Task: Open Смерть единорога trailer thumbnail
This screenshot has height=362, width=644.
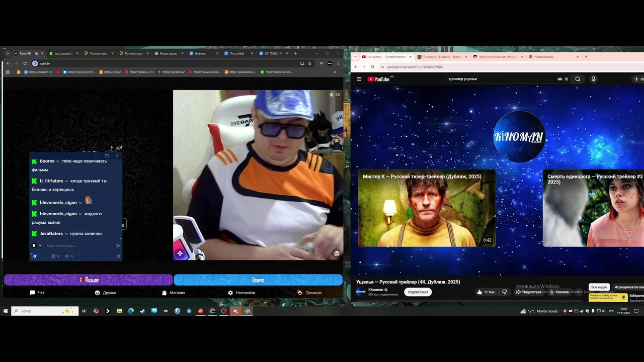Action: click(593, 208)
